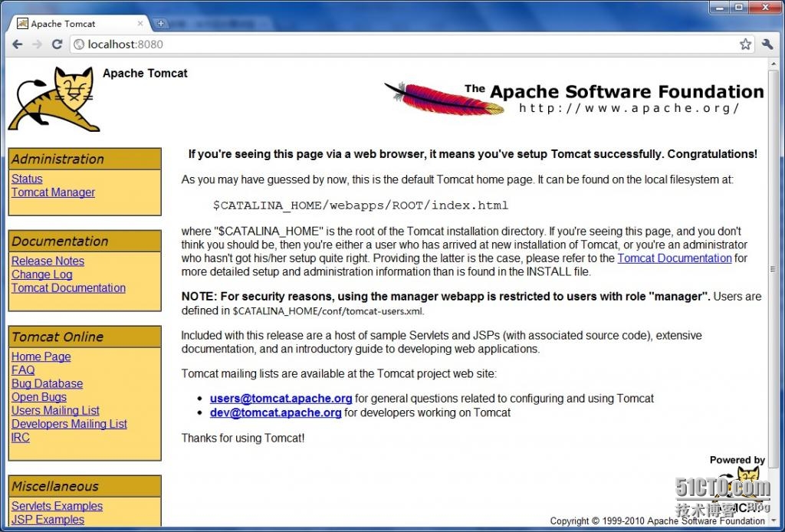Click the Tomcat Online section header

click(x=84, y=337)
